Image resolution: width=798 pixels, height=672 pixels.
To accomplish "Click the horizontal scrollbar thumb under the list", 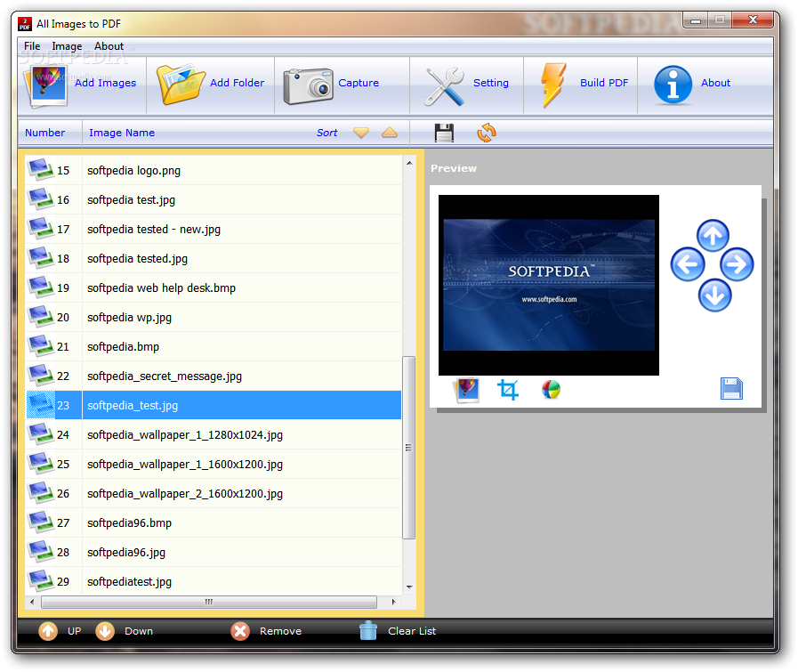I will pyautogui.click(x=209, y=602).
